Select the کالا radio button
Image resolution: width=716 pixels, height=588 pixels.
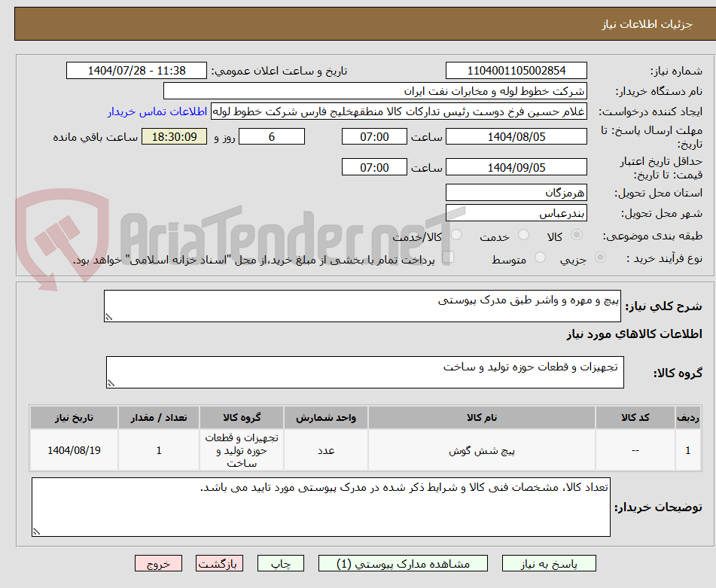[x=576, y=234]
